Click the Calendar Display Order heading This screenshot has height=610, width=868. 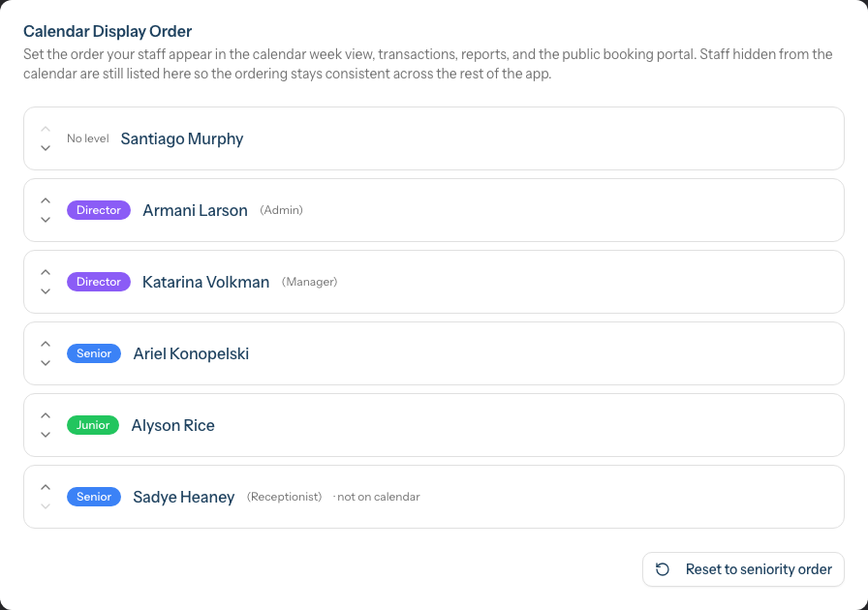[x=108, y=31]
